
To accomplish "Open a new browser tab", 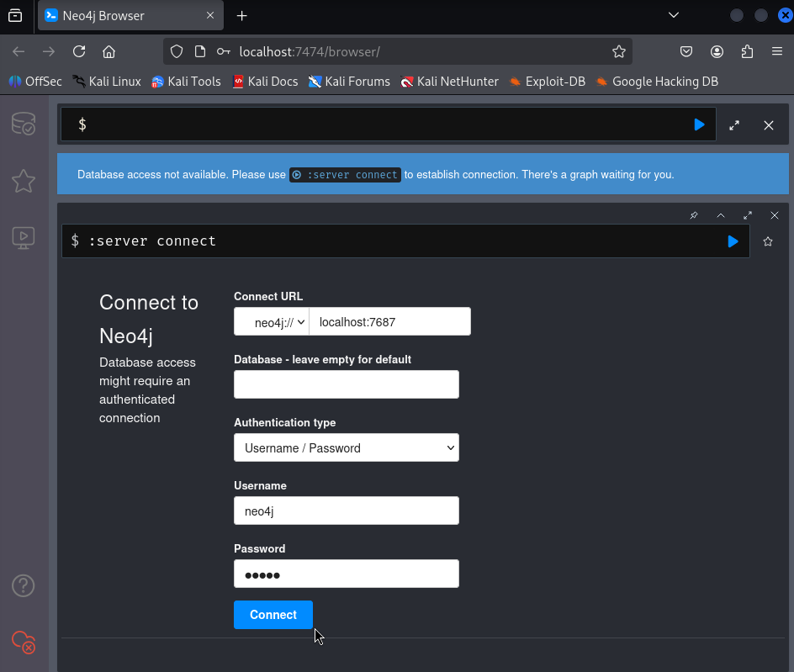I will (242, 16).
